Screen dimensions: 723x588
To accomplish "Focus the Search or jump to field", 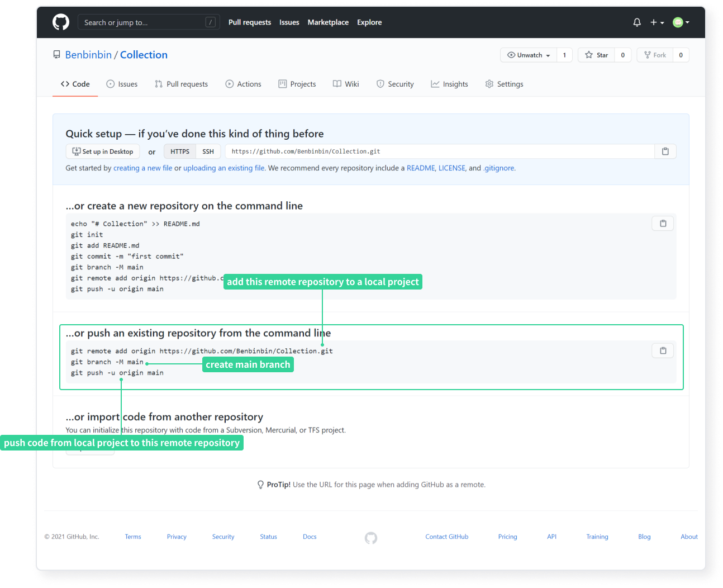I will (149, 22).
